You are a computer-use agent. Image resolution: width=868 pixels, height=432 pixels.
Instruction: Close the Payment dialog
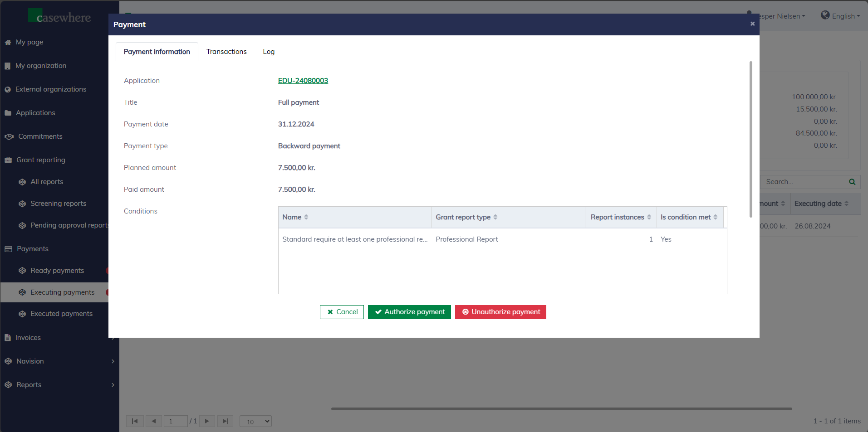click(752, 24)
